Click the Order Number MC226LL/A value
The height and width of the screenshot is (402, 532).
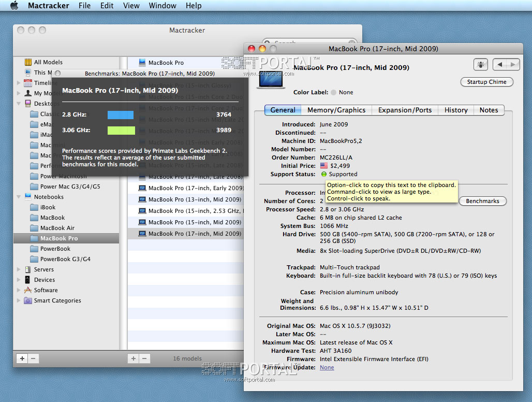point(336,157)
